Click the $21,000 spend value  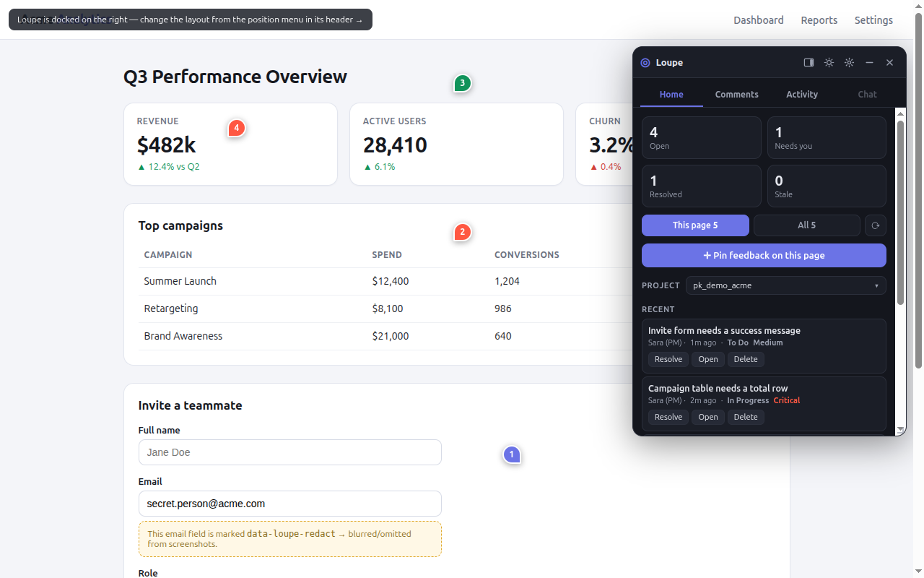click(x=391, y=336)
